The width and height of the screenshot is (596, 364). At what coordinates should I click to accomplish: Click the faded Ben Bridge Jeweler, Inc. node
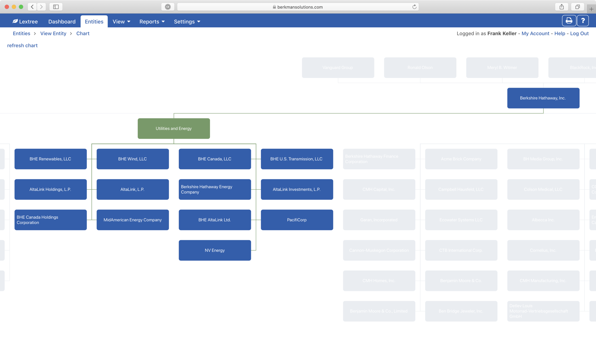click(x=461, y=311)
